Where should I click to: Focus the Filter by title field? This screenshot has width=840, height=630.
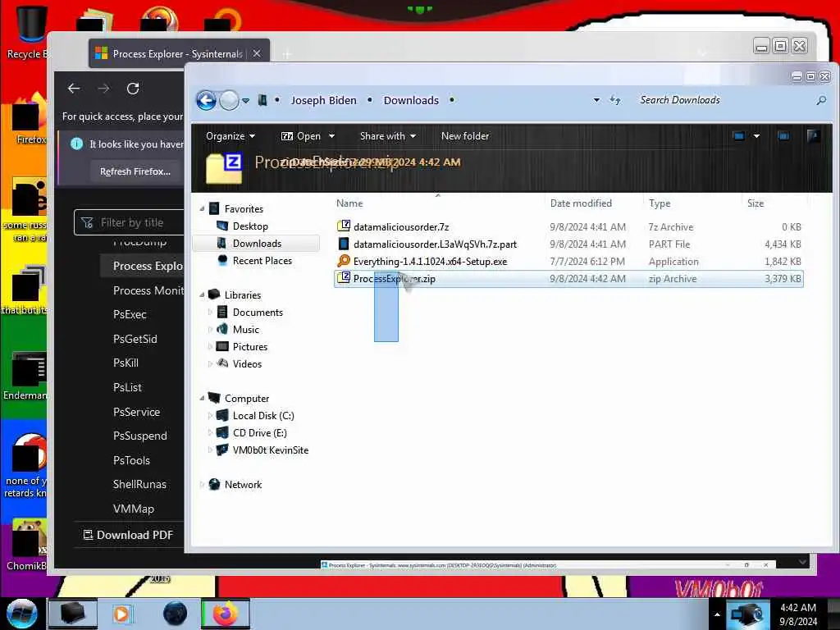pos(129,222)
